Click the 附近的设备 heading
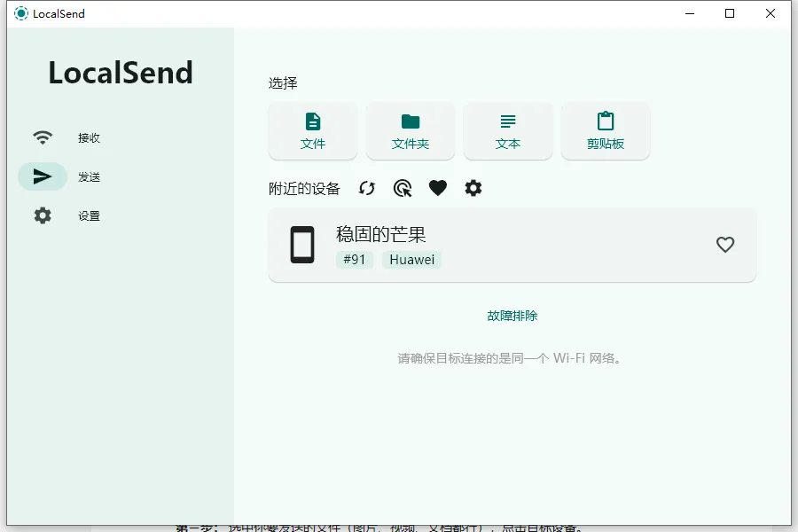798x532 pixels. tap(304, 189)
